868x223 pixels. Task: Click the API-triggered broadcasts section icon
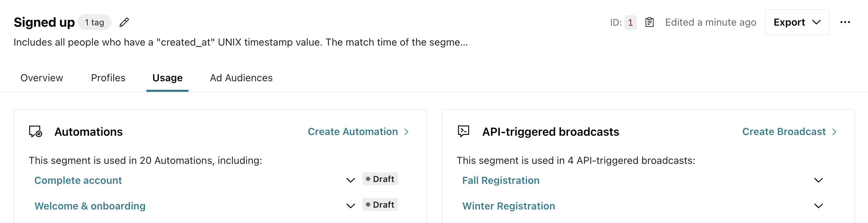464,131
